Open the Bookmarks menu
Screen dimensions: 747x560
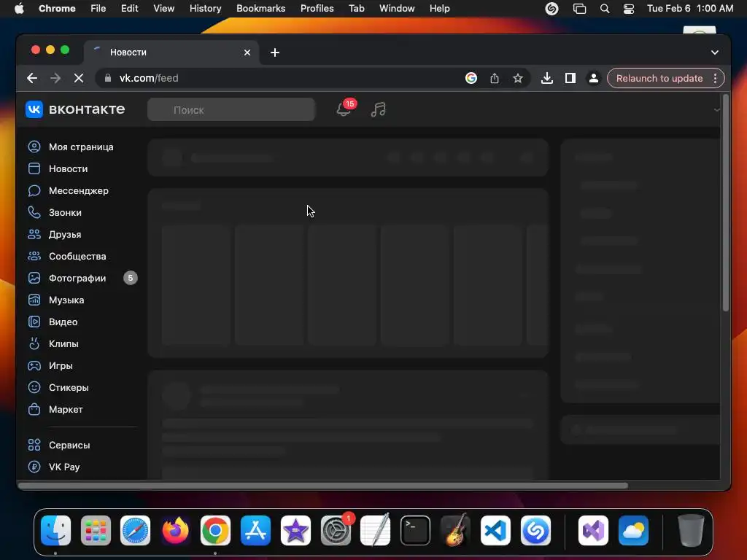click(x=260, y=9)
